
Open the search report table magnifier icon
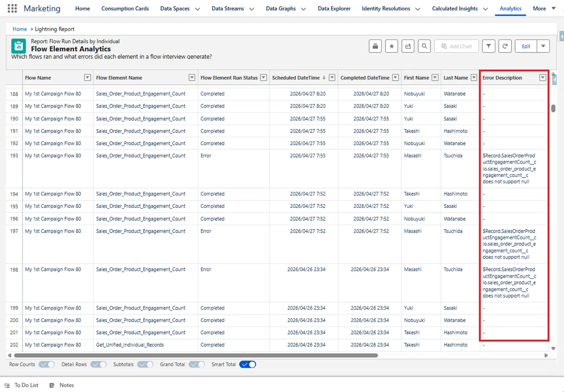tap(424, 46)
